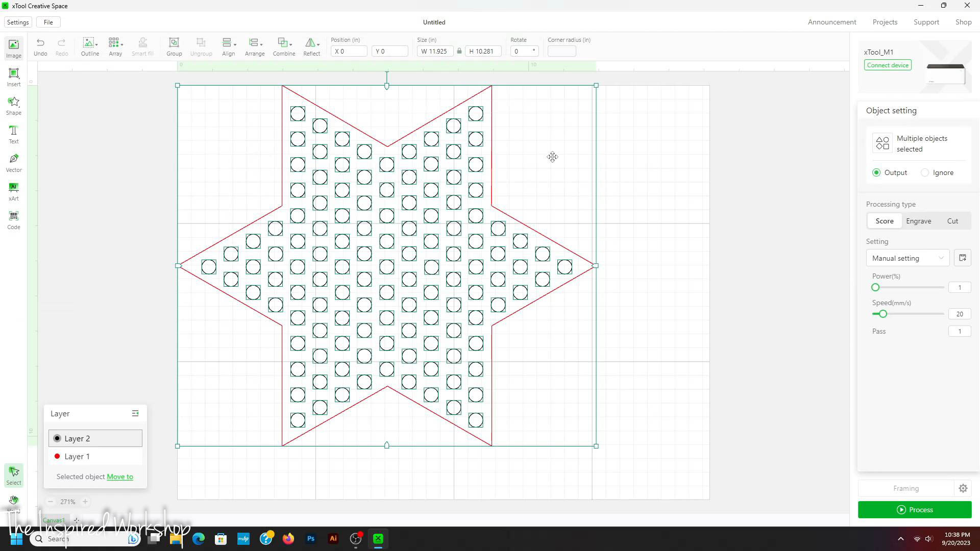Select the Vector tool
Screen dimensions: 980x551
click(13, 162)
